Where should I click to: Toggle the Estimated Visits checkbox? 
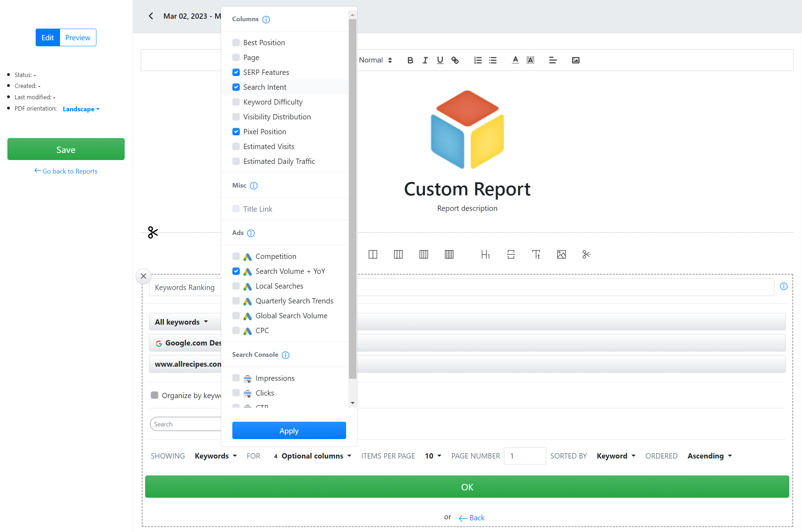point(236,146)
